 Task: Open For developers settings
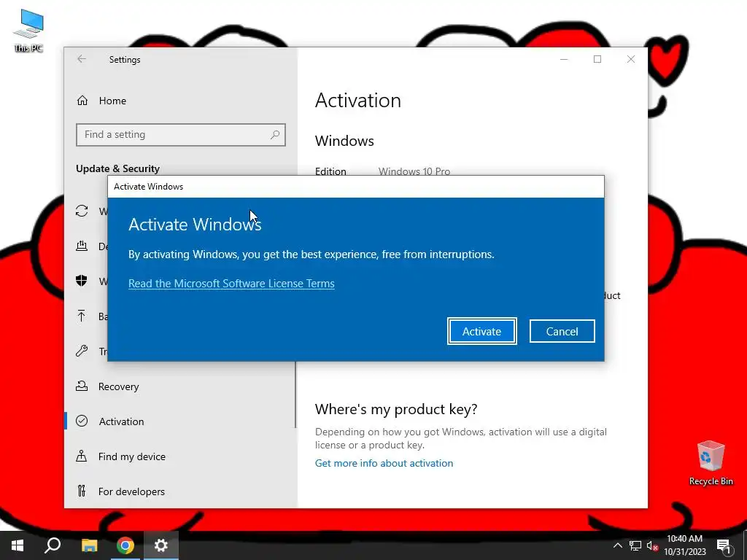131,491
